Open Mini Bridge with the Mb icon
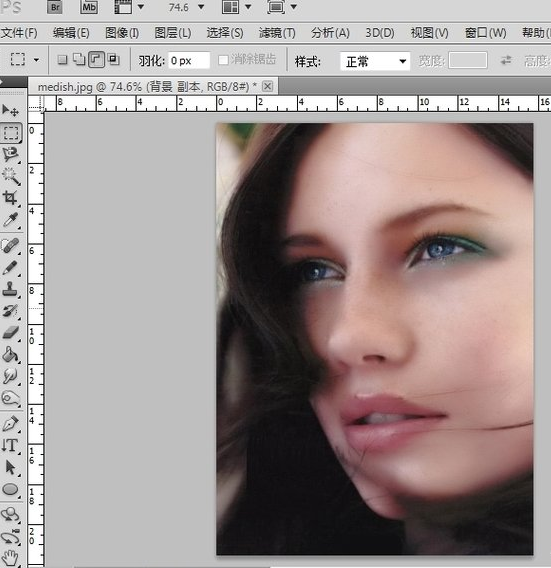Viewport: 551px width, 568px height. (x=89, y=7)
